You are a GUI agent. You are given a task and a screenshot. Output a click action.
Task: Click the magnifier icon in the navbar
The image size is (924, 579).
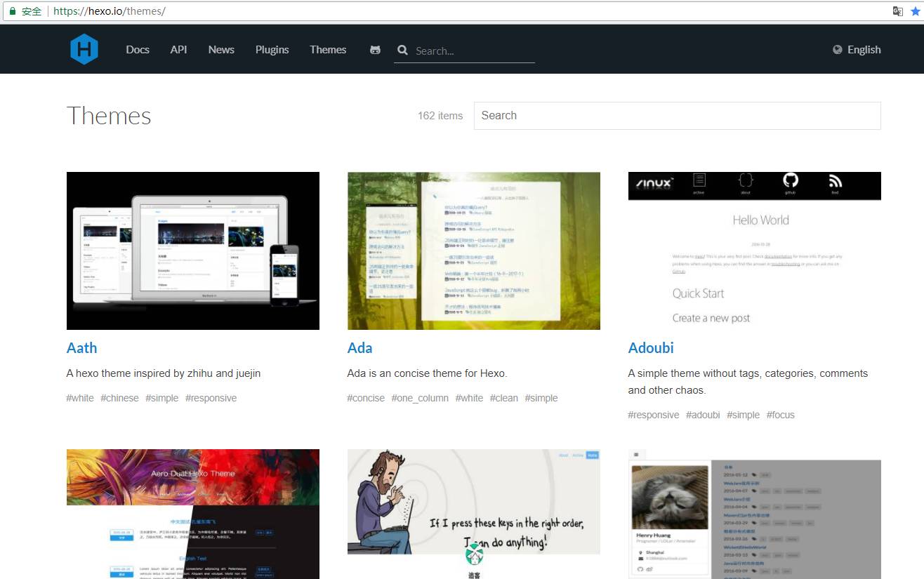[x=402, y=50]
